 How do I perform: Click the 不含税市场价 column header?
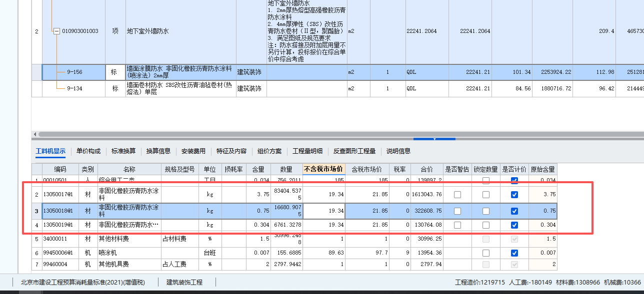coord(323,169)
